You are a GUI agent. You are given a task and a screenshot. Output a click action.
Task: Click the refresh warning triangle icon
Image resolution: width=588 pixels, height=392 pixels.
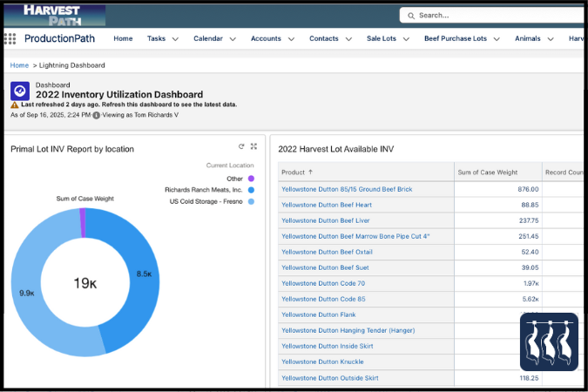coord(15,105)
